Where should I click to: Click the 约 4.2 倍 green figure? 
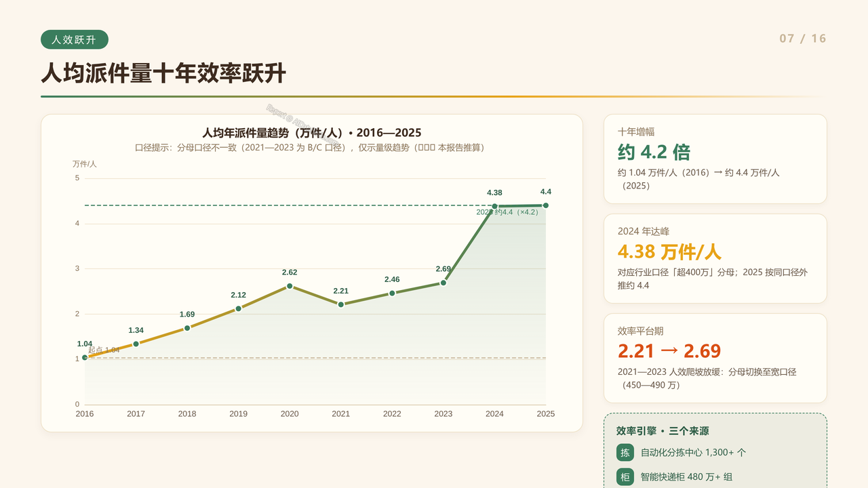coord(654,152)
